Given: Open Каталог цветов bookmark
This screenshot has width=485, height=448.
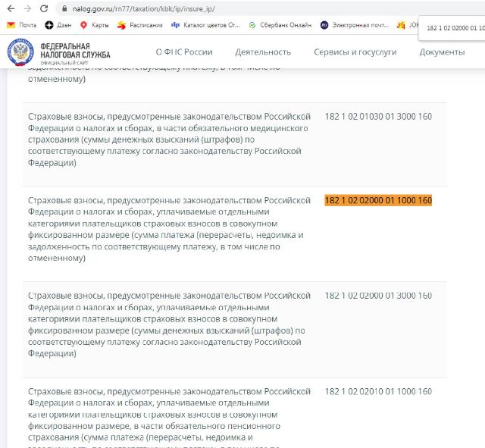Looking at the screenshot, I should [x=205, y=25].
